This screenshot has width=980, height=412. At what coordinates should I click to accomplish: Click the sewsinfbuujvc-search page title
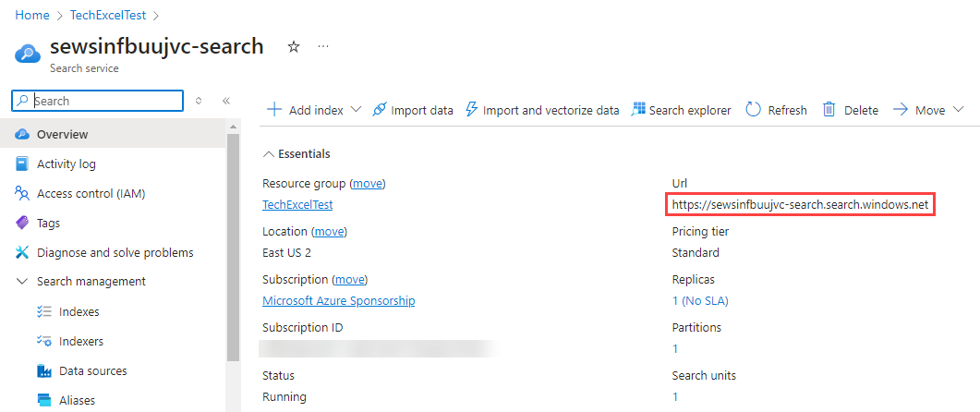tap(157, 47)
